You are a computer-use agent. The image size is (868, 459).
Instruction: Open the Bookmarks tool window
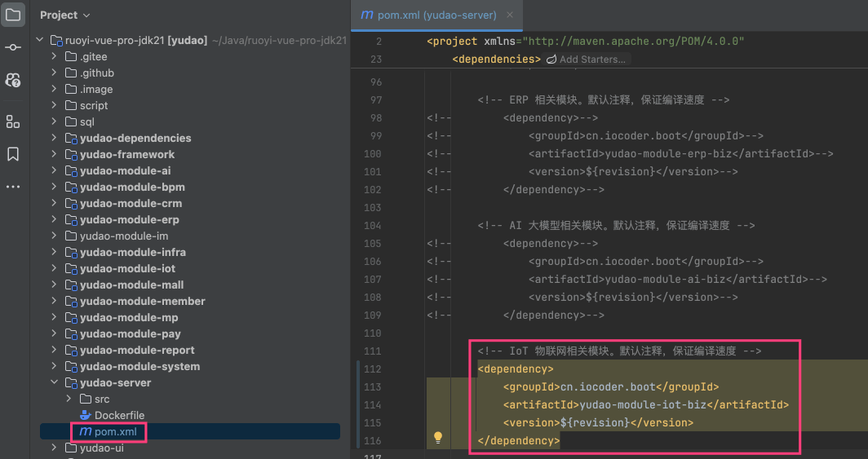click(x=13, y=154)
